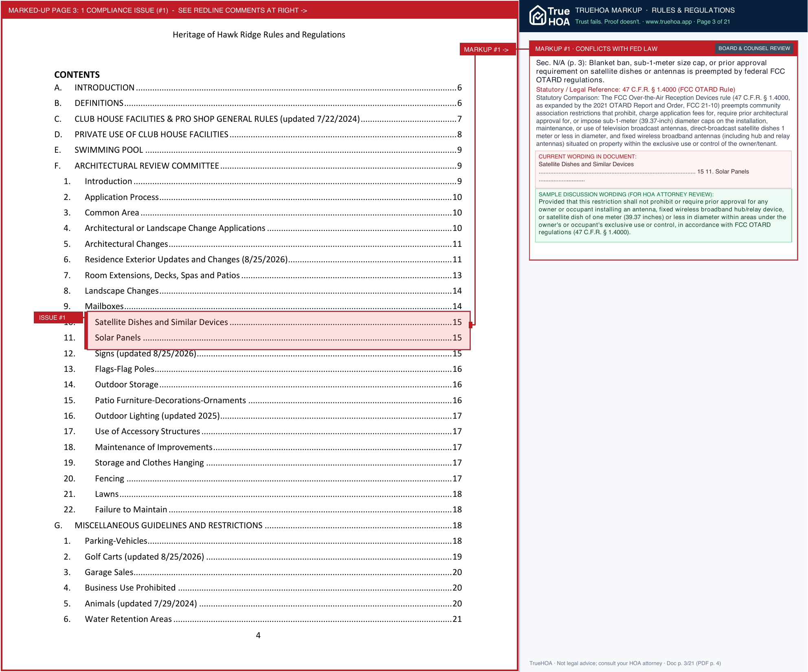Screen dimensions: 808x672
Task: Open the www.truehoa.app link
Action: [668, 22]
